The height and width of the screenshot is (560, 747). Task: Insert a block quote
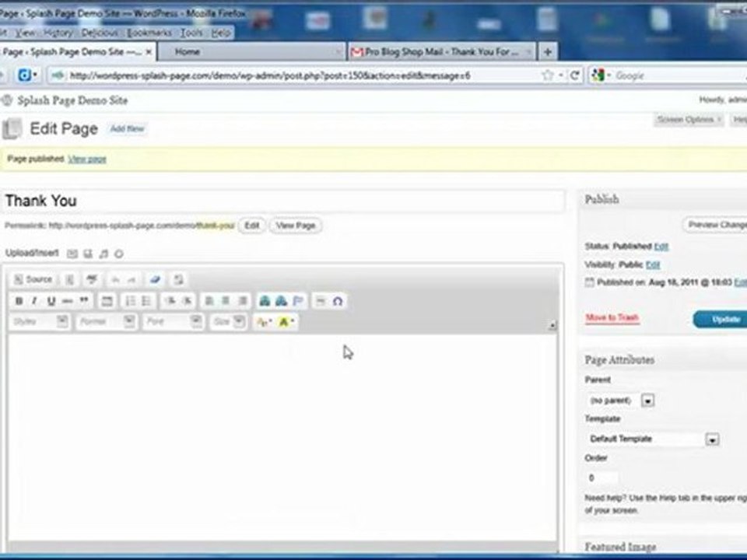pyautogui.click(x=84, y=301)
